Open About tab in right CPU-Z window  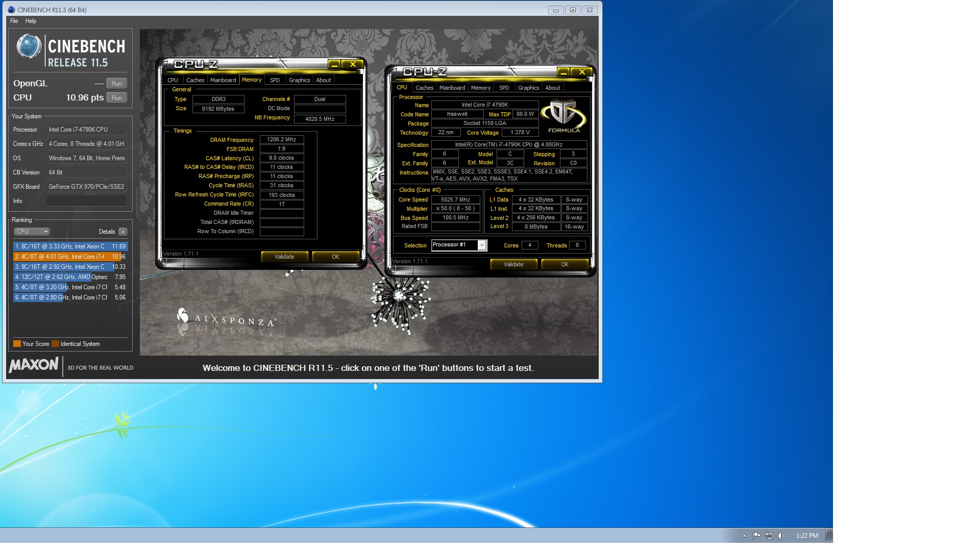(553, 88)
